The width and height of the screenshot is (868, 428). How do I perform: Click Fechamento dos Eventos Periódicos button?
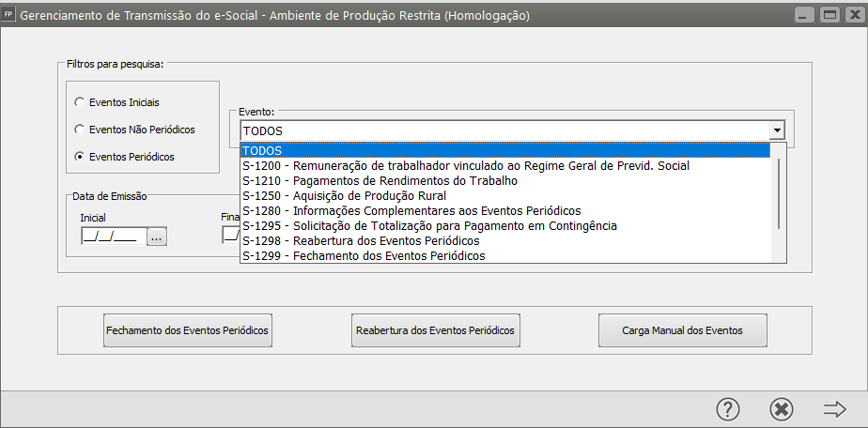click(188, 330)
